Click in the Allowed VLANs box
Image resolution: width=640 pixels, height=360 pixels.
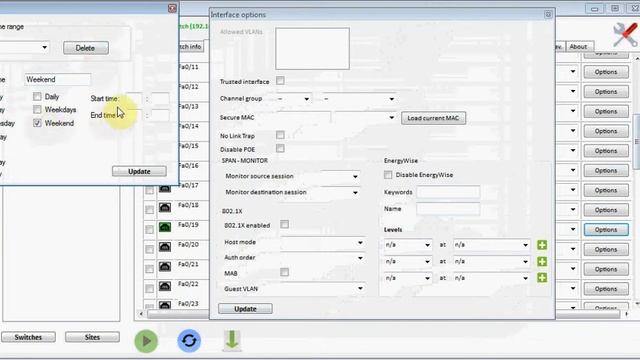click(x=312, y=48)
